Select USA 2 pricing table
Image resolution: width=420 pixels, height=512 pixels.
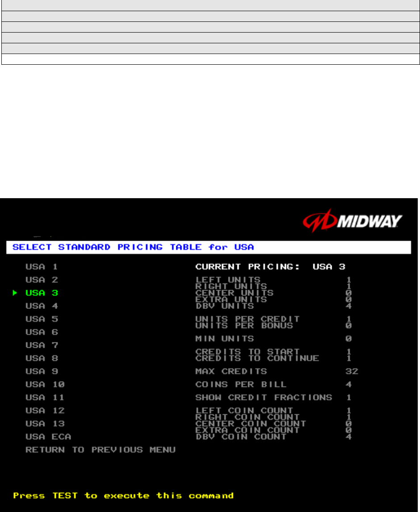[42, 280]
